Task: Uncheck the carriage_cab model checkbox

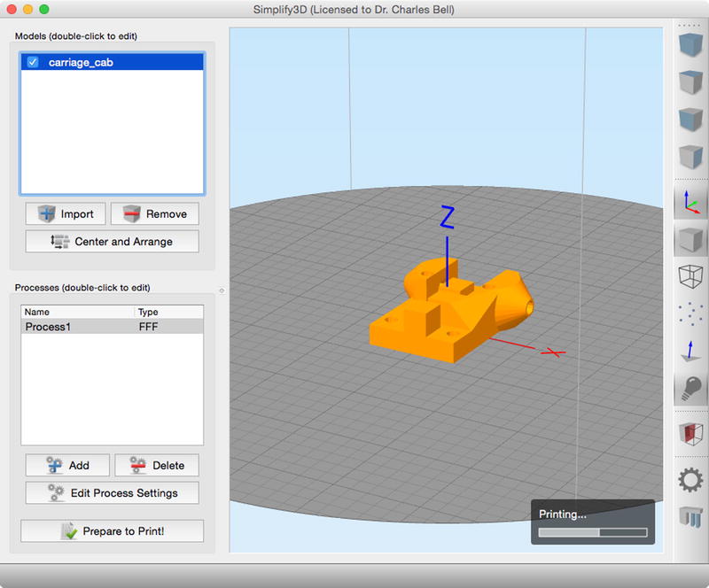Action: pyautogui.click(x=33, y=62)
